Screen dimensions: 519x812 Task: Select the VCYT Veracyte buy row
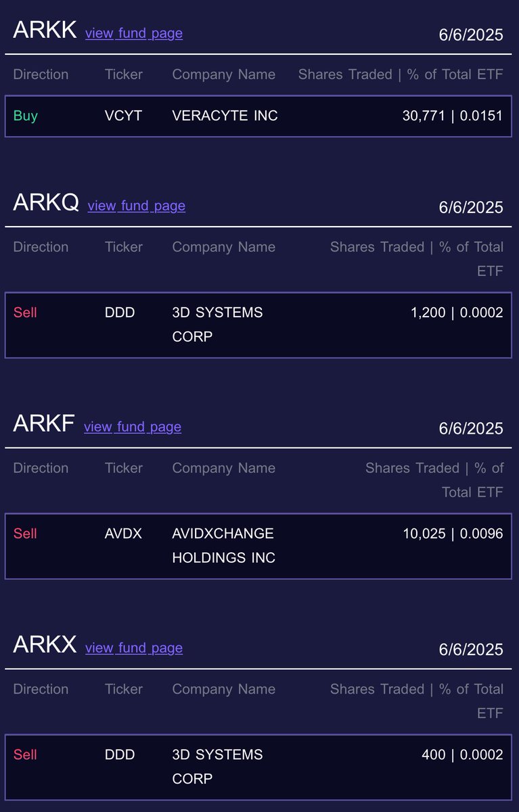coord(258,116)
